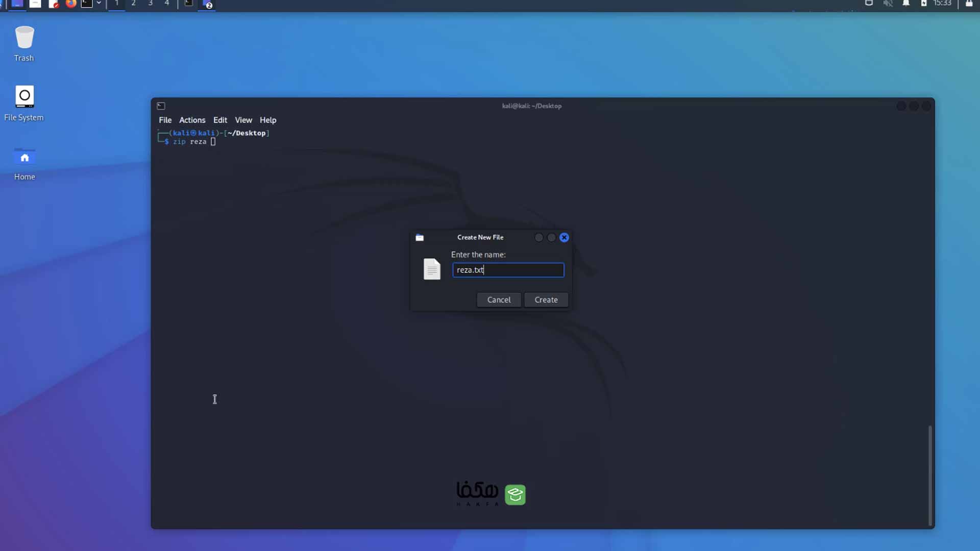Focus the terminal window in the taskbar
Viewport: 980px width, 551px height.
pyautogui.click(x=188, y=4)
